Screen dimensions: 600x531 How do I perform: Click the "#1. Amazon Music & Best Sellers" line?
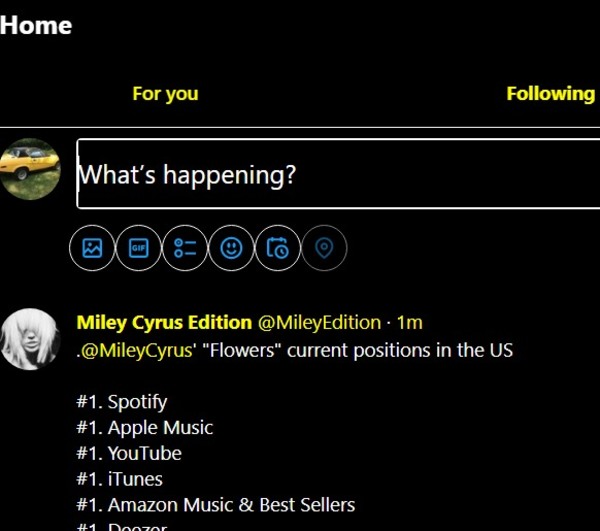[215, 505]
